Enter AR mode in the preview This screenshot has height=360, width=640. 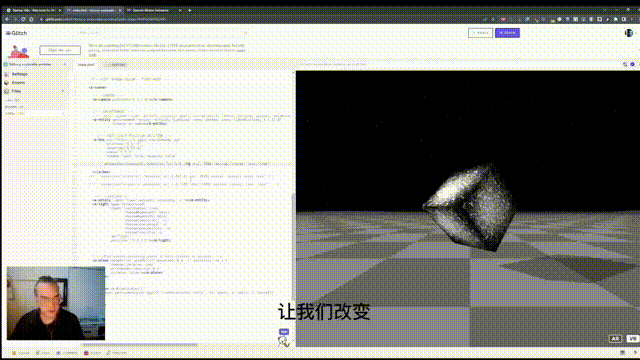[x=615, y=338]
